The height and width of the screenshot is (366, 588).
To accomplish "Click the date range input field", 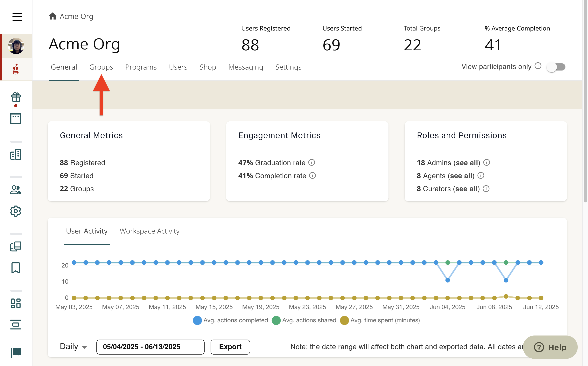I will [150, 347].
